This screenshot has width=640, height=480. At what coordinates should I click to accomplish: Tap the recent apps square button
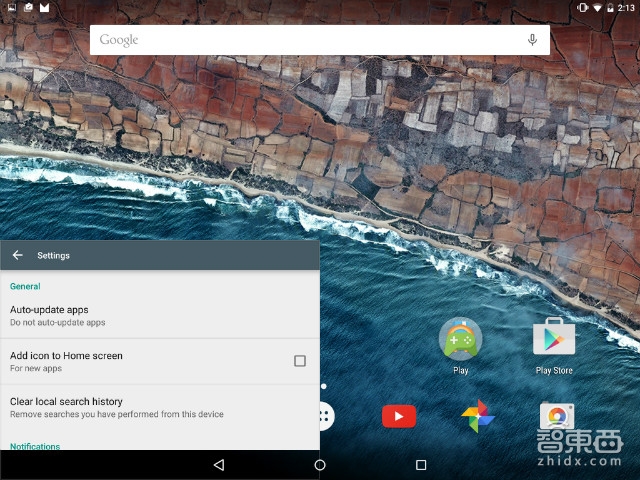click(x=421, y=465)
